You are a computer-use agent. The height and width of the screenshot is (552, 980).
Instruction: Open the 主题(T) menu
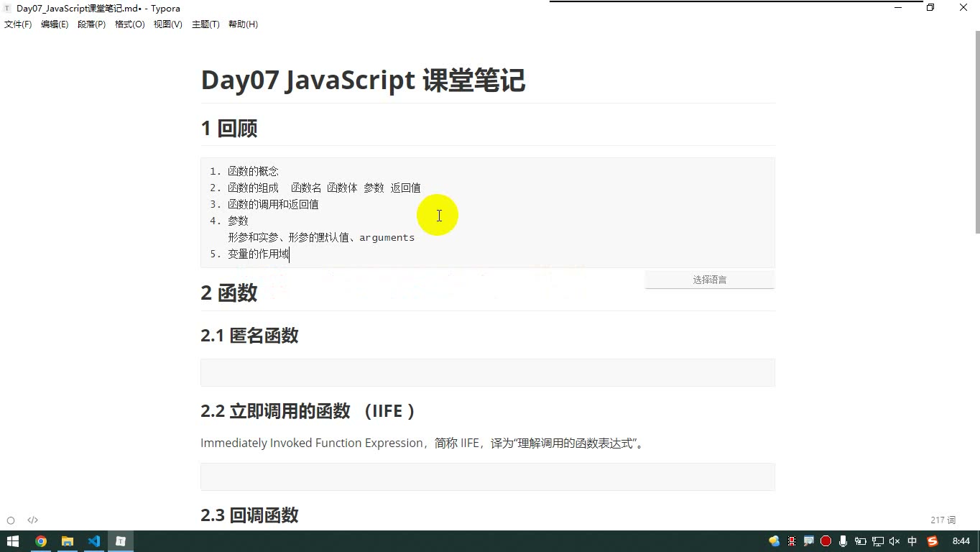pyautogui.click(x=205, y=24)
